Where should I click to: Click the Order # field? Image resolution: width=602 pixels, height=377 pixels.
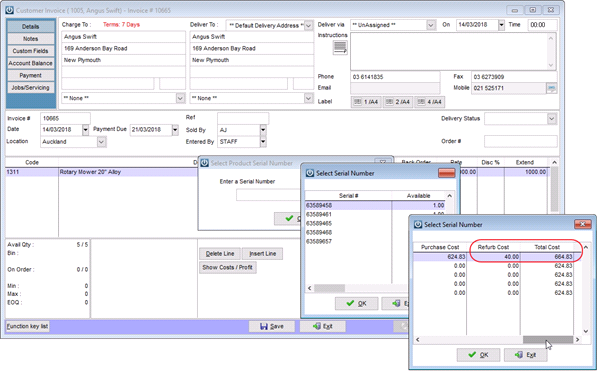pos(521,141)
